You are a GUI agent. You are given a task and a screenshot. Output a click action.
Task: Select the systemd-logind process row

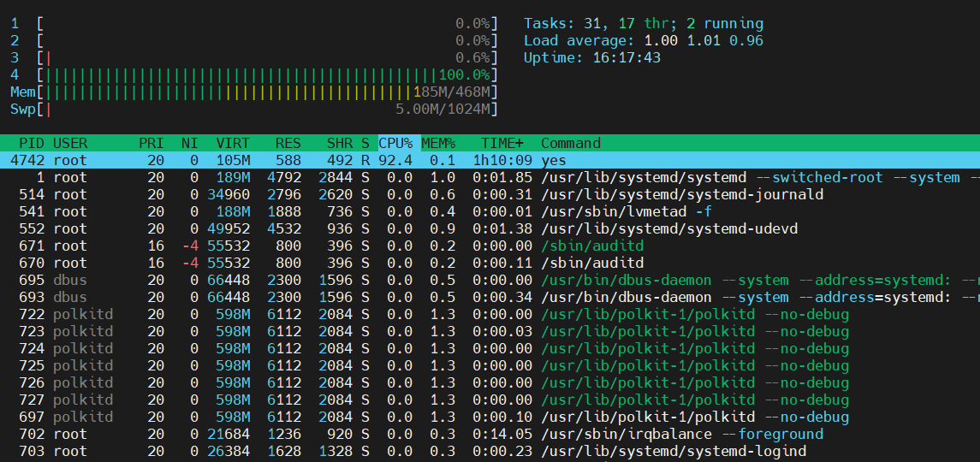490,451
